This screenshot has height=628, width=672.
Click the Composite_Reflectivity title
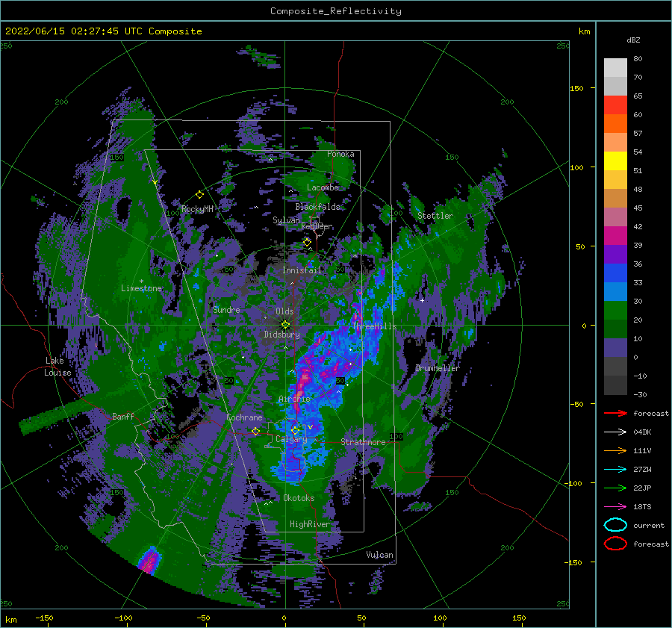(335, 11)
